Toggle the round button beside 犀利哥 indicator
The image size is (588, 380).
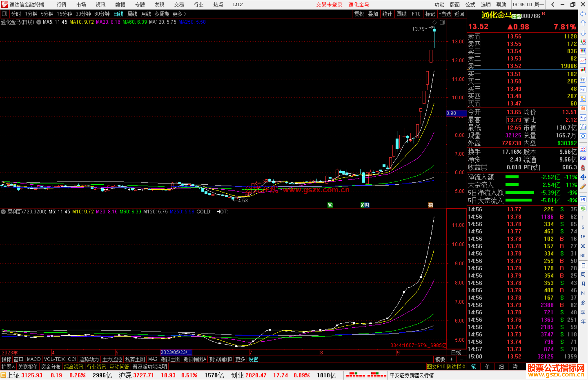[3, 212]
